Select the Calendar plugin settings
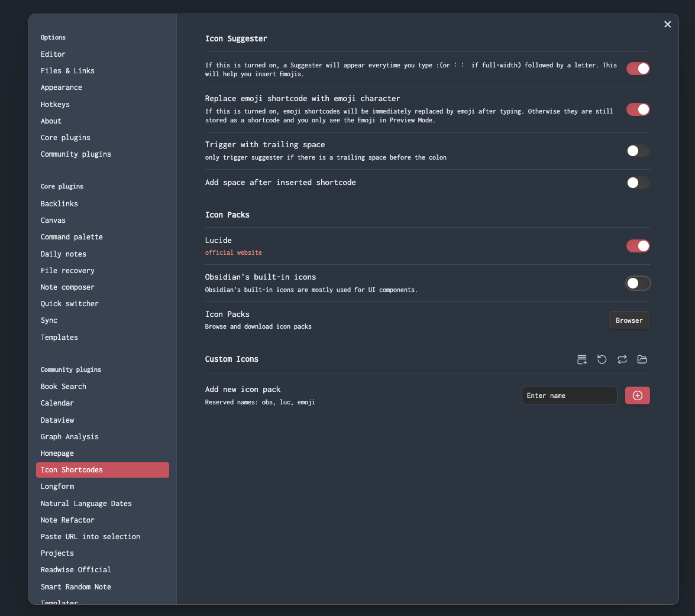695x616 pixels. pos(57,403)
